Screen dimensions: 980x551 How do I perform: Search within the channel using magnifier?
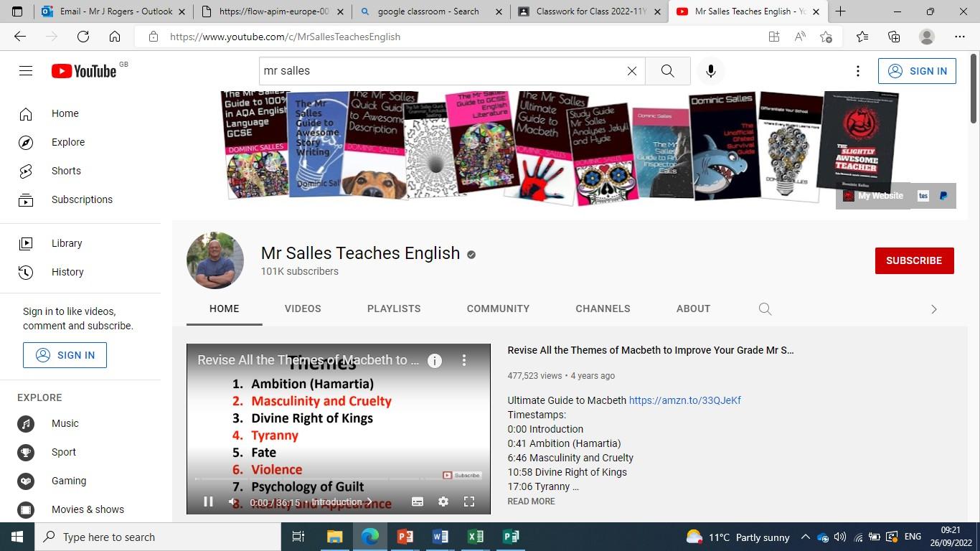click(765, 309)
